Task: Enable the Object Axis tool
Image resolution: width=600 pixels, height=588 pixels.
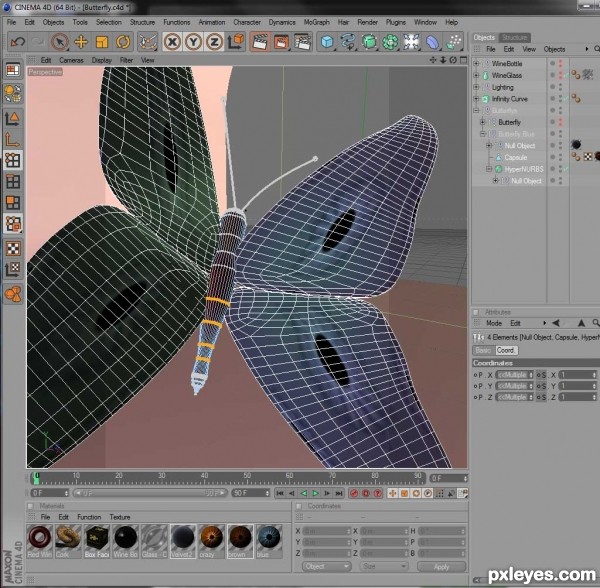Action: (13, 139)
